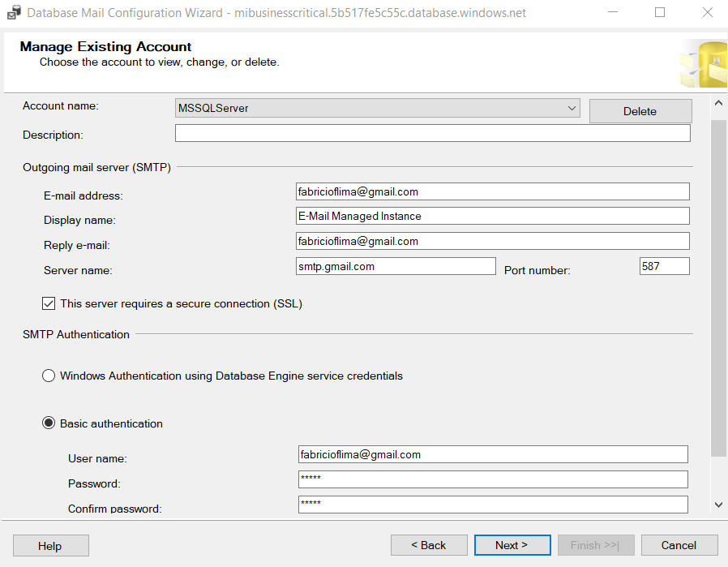Image resolution: width=728 pixels, height=567 pixels.
Task: Go back with the Back button
Action: (x=429, y=545)
